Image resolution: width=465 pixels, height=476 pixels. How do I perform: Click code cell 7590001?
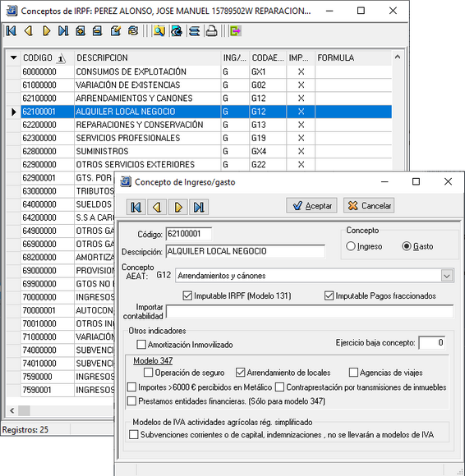tap(48, 390)
